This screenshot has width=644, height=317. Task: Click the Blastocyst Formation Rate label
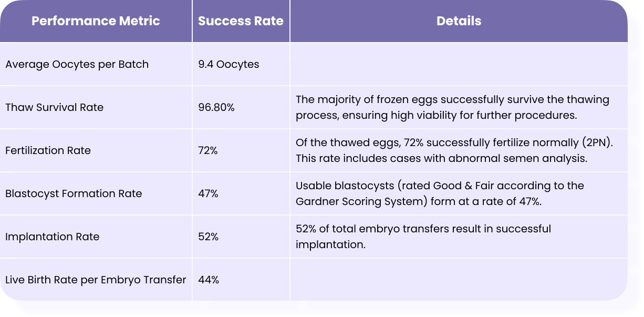(x=74, y=194)
